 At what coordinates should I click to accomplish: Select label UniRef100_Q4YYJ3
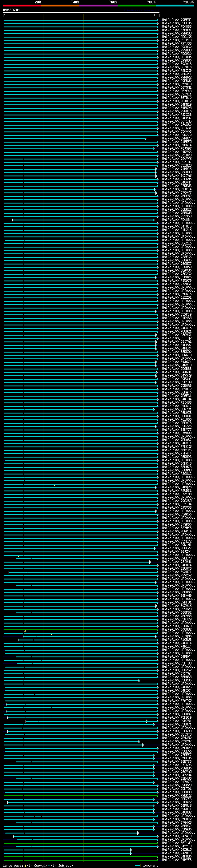click(x=177, y=846)
